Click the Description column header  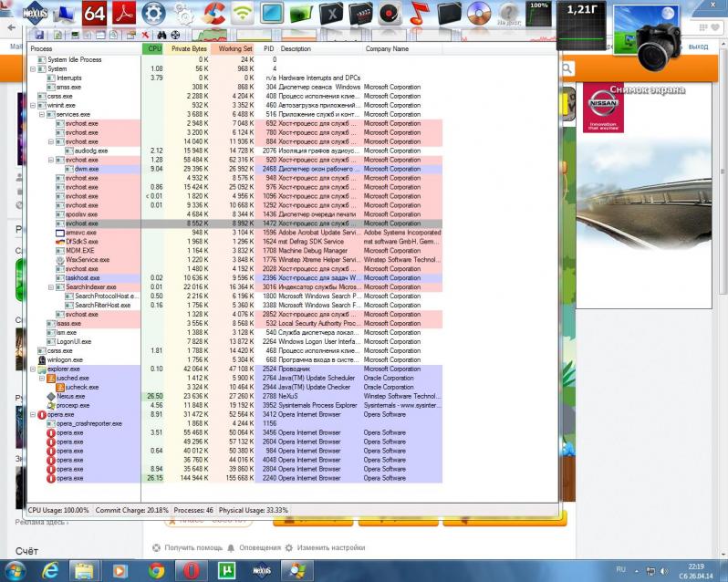320,48
